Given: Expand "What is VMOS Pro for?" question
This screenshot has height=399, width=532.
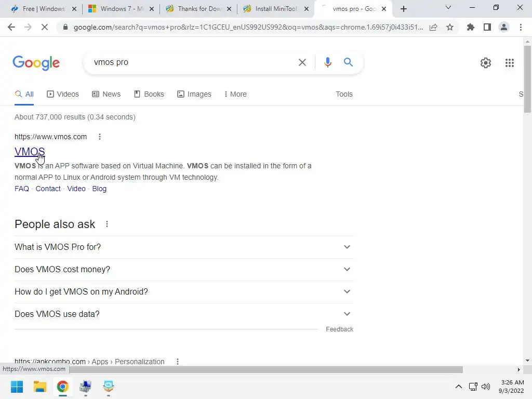Looking at the screenshot, I should [x=183, y=247].
